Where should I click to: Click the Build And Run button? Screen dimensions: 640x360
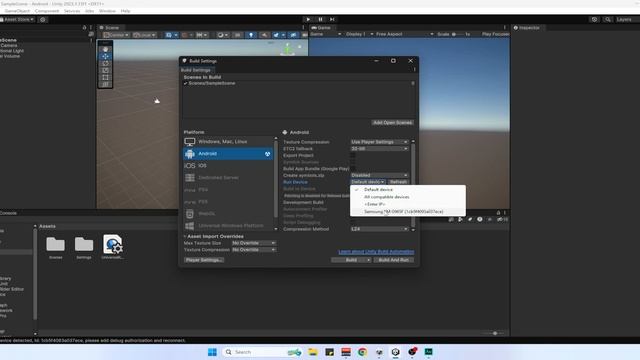(393, 260)
